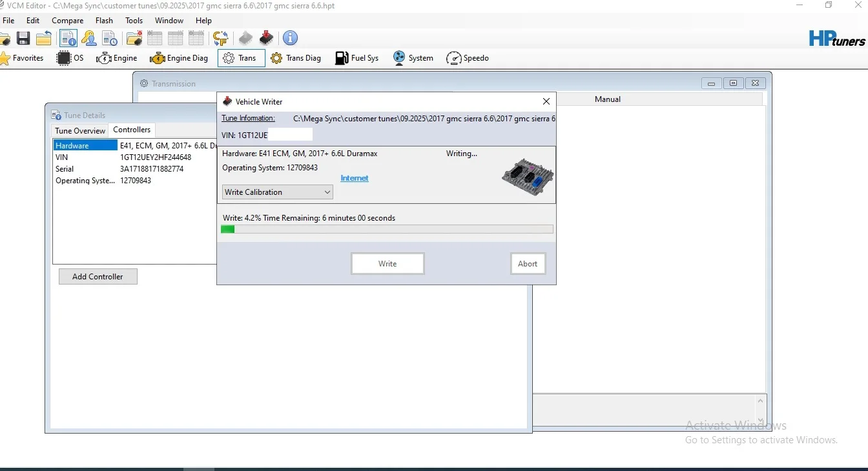Viewport: 868px width, 471px height.
Task: Open the Tools menu
Action: pyautogui.click(x=134, y=21)
